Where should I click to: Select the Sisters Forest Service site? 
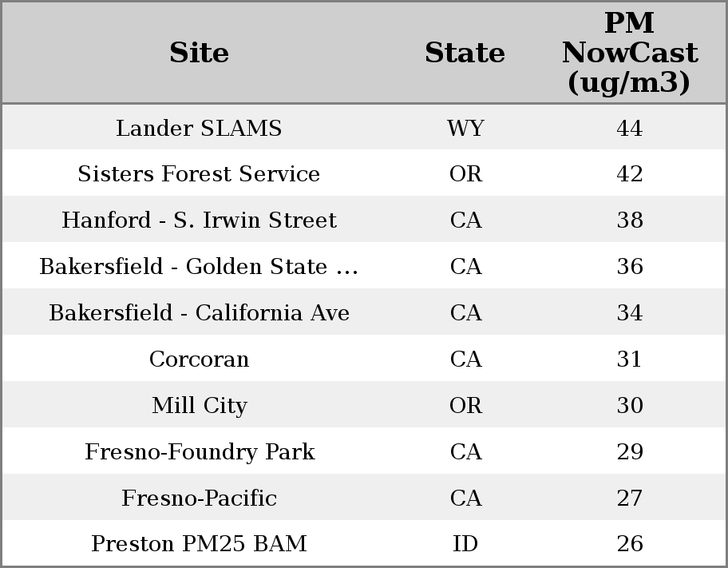199,174
